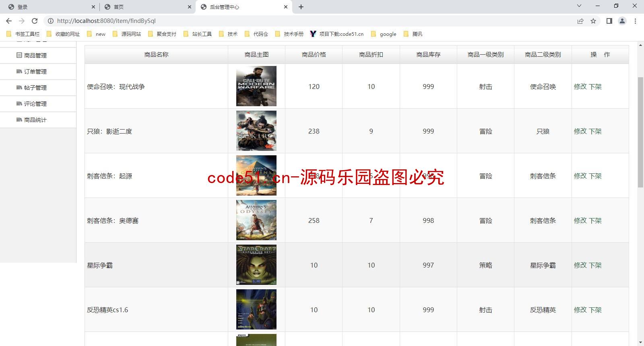Switch to the 登录 tab
644x346 pixels.
(x=51, y=7)
